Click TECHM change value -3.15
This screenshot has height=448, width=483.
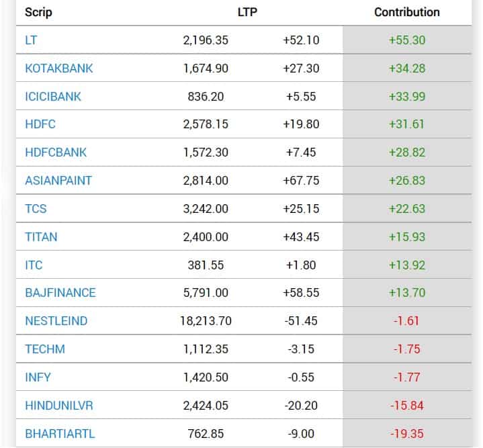[301, 349]
